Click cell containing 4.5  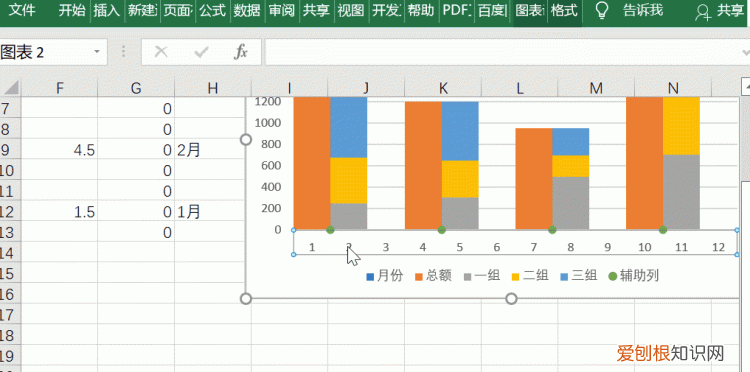(60, 150)
